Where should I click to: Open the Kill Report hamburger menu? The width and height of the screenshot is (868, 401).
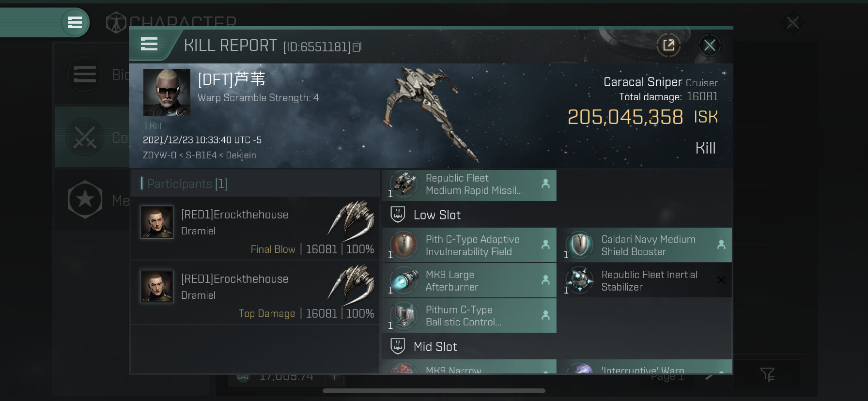point(149,45)
